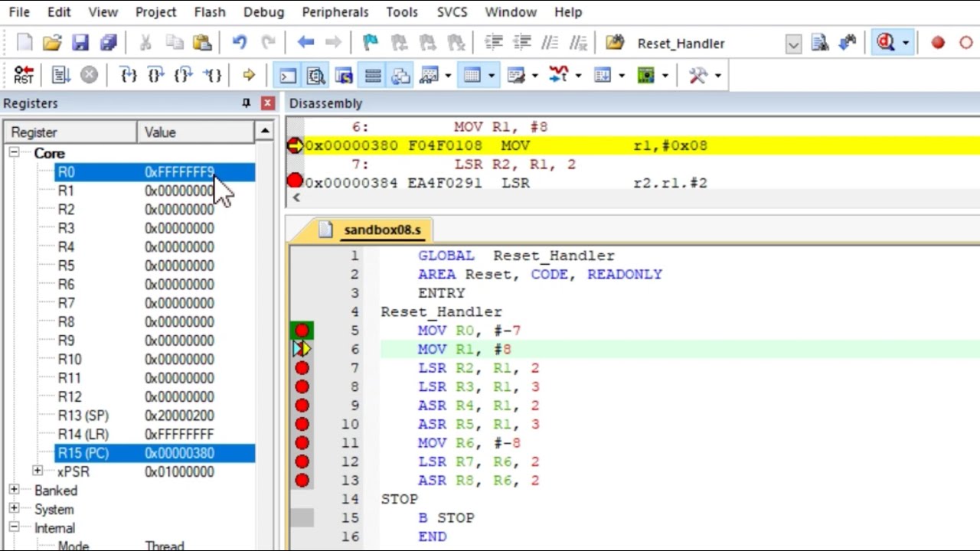
Task: Click the Start/Stop debug session icon
Action: 886,43
